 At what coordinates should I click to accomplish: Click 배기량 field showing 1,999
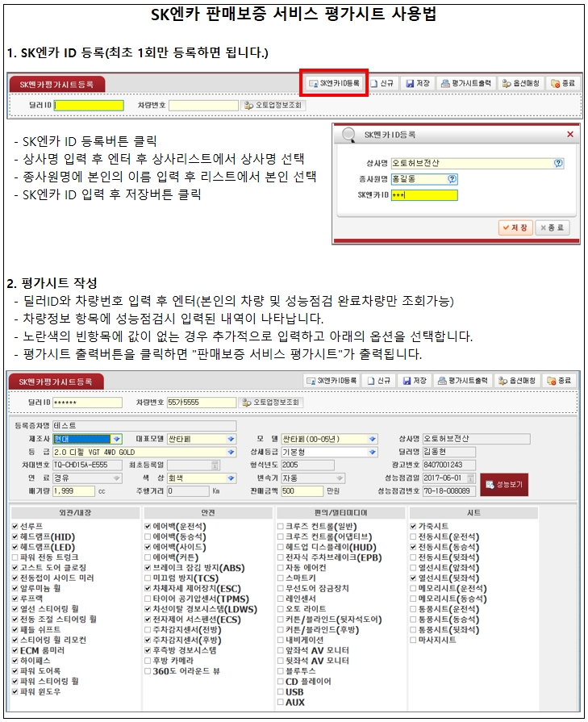[73, 491]
